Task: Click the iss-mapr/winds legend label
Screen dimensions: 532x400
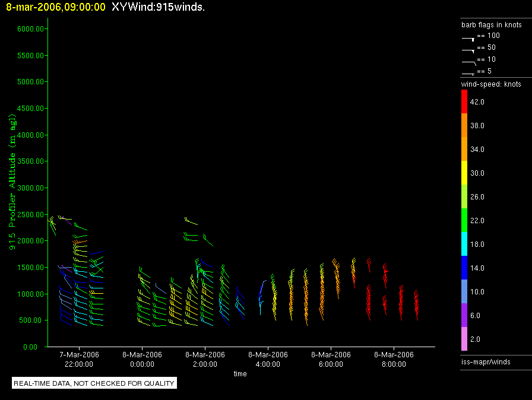Action: pos(486,361)
